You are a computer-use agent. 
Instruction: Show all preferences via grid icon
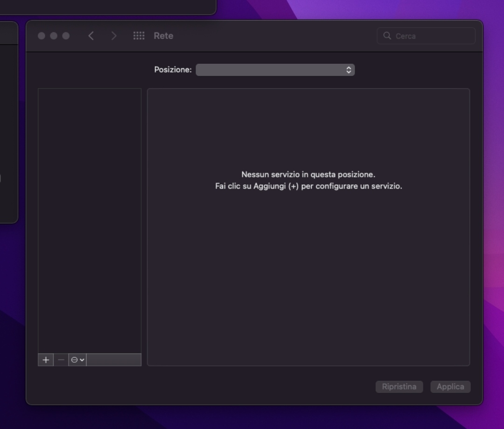(139, 36)
